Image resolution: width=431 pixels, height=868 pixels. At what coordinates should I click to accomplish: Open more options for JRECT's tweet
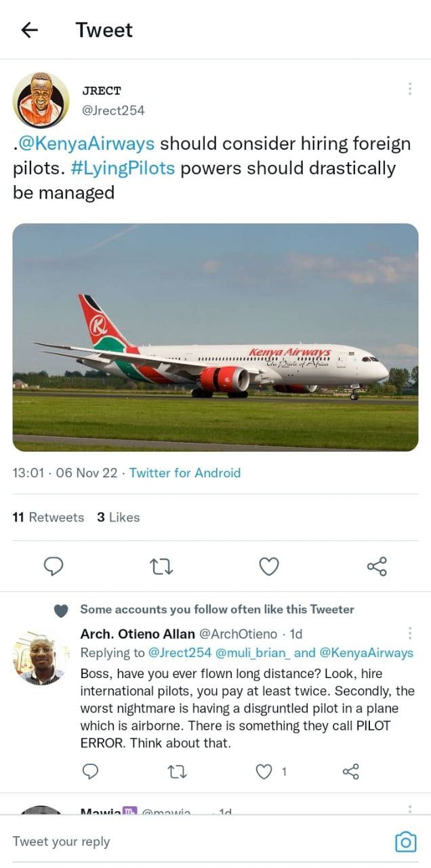[409, 90]
